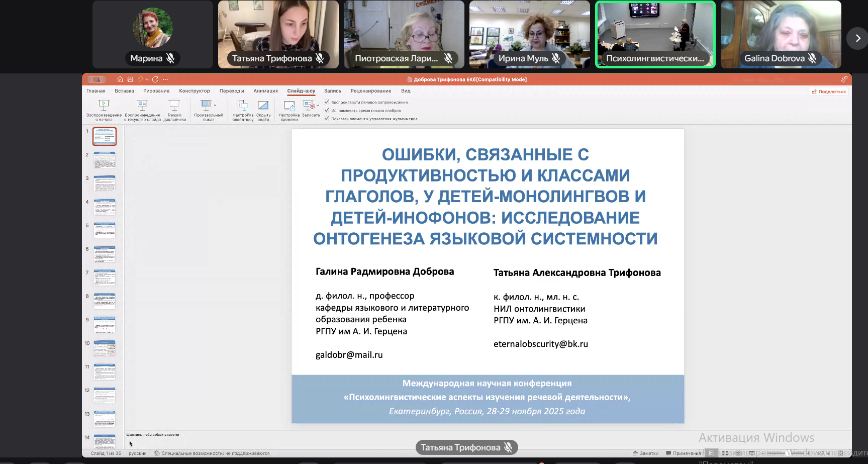Play slideshow from current slide
This screenshot has width=868, height=464.
pyautogui.click(x=142, y=105)
